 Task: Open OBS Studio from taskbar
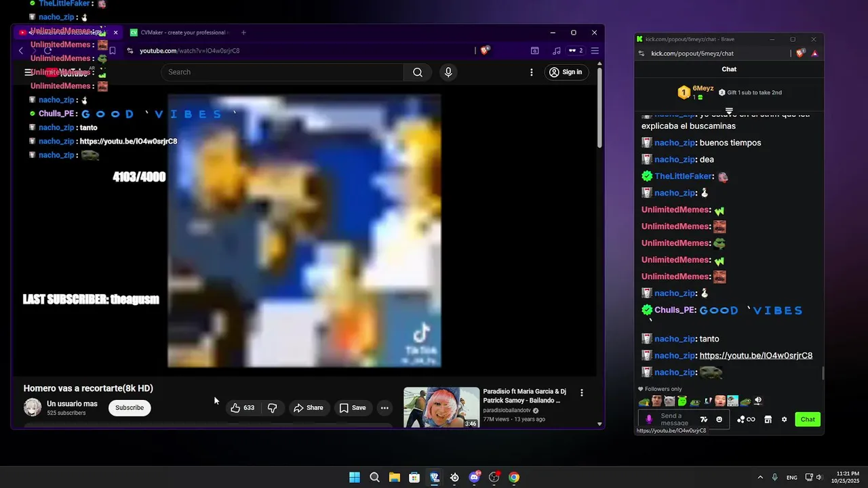tap(494, 477)
